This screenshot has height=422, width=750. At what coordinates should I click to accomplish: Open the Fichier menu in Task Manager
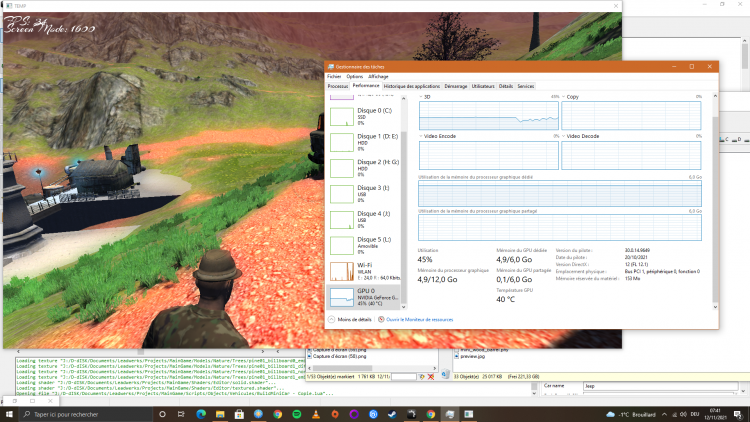pos(334,76)
